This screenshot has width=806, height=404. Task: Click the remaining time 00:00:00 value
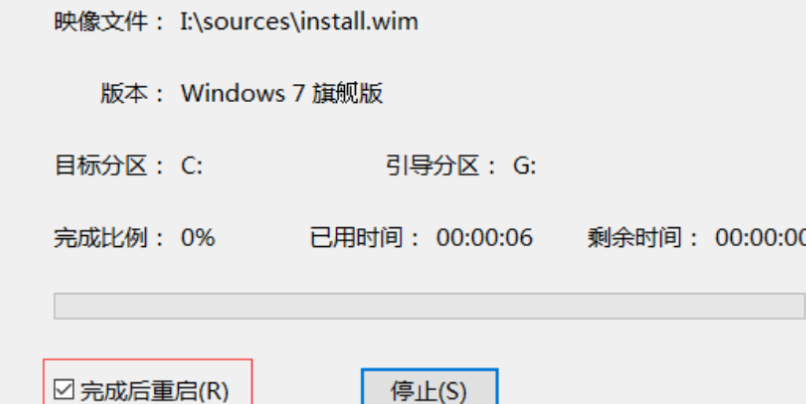(x=760, y=237)
